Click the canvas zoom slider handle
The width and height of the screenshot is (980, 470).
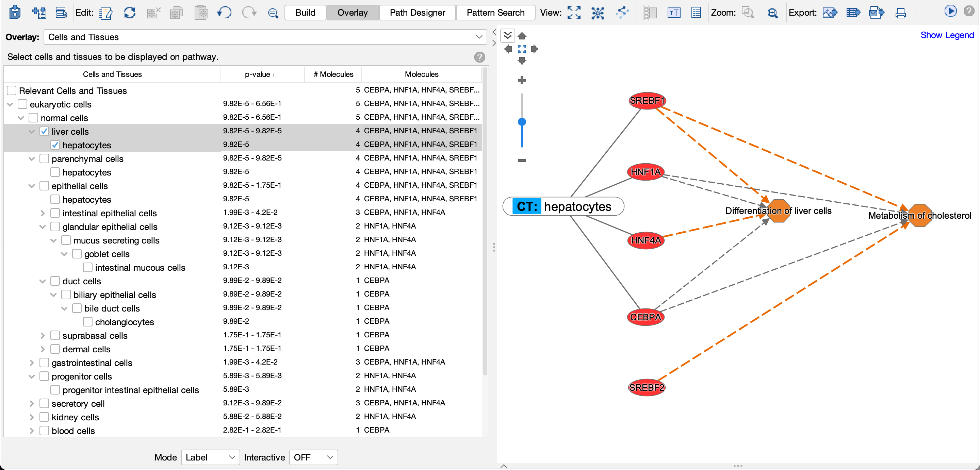pos(522,122)
